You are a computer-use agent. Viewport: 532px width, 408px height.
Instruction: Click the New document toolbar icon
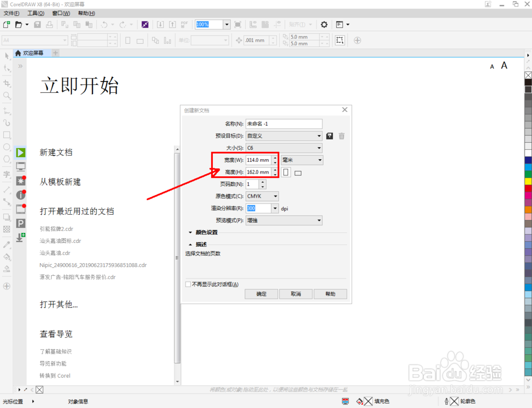click(x=6, y=25)
